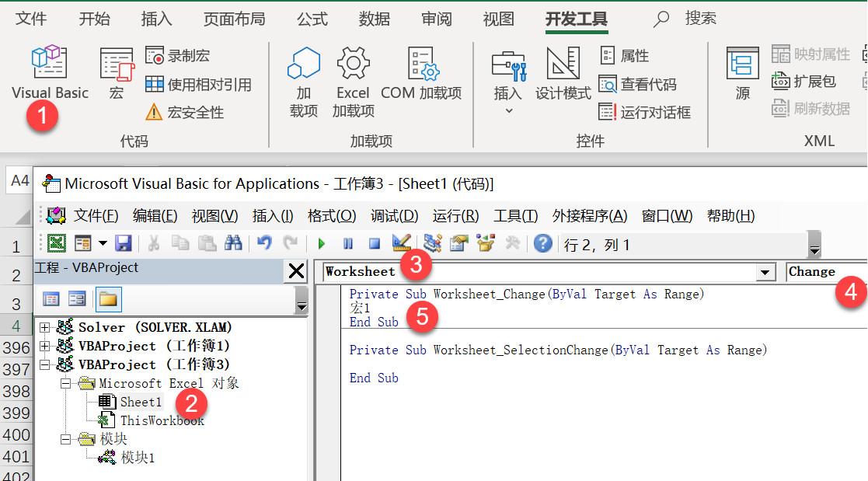This screenshot has width=868, height=481.
Task: Click the Reset stop icon
Action: tap(375, 243)
